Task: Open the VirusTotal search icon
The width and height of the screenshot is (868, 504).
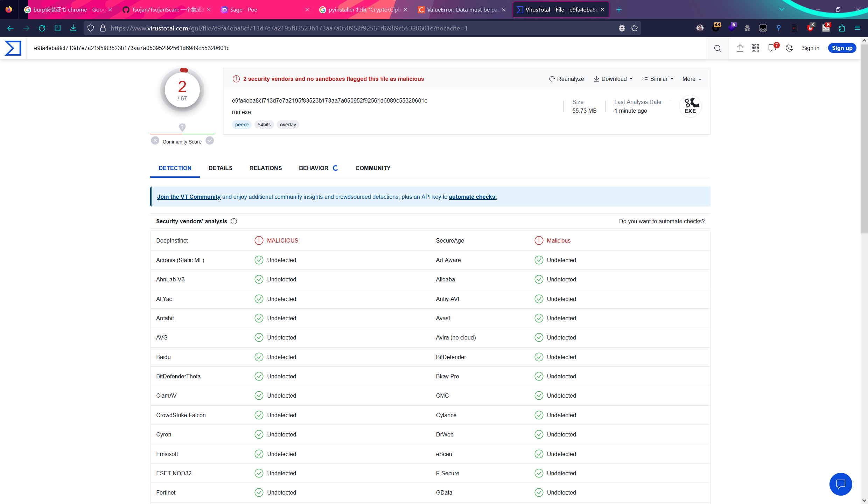Action: pyautogui.click(x=718, y=48)
